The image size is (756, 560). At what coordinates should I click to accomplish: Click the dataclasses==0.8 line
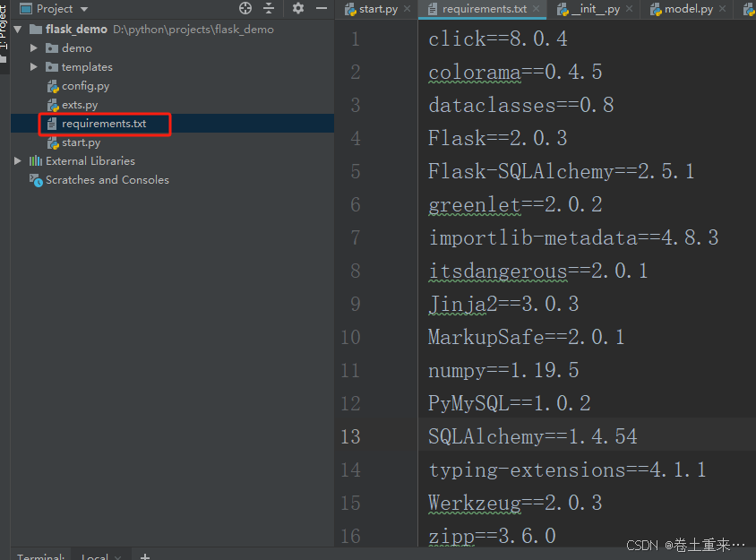pos(520,106)
